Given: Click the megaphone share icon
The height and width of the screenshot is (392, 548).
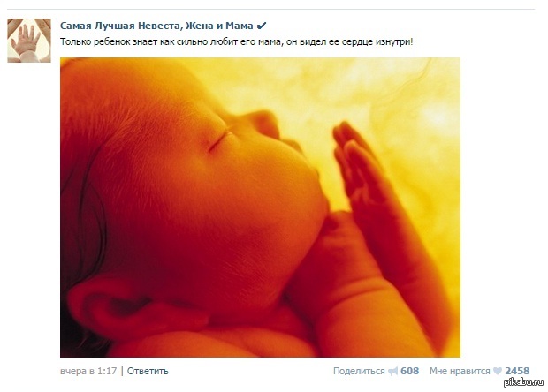Looking at the screenshot, I should coord(393,371).
